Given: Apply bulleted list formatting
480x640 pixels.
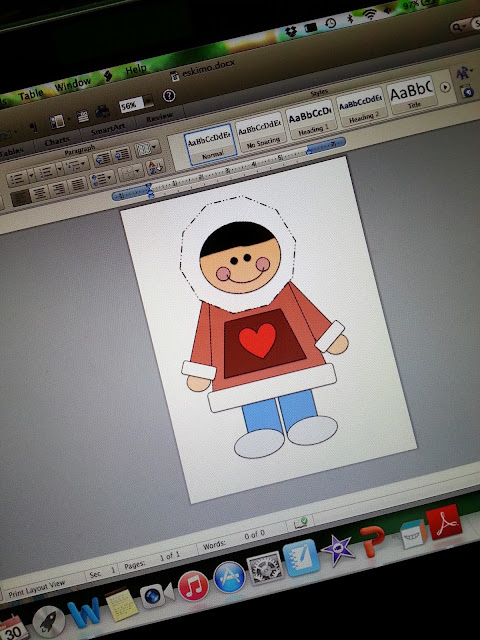Looking at the screenshot, I should pyautogui.click(x=17, y=179).
